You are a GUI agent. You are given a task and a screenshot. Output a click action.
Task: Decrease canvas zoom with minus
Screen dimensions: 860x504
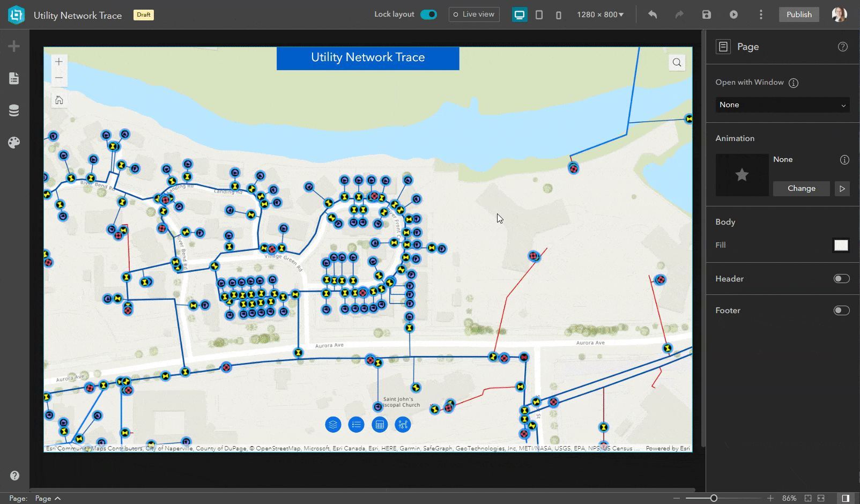[677, 498]
